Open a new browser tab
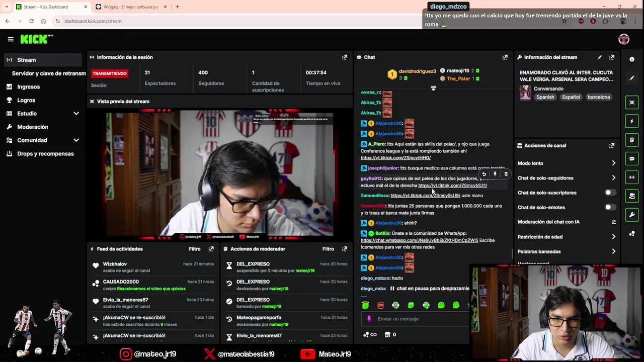Image resolution: width=644 pixels, height=362 pixels. (177, 7)
